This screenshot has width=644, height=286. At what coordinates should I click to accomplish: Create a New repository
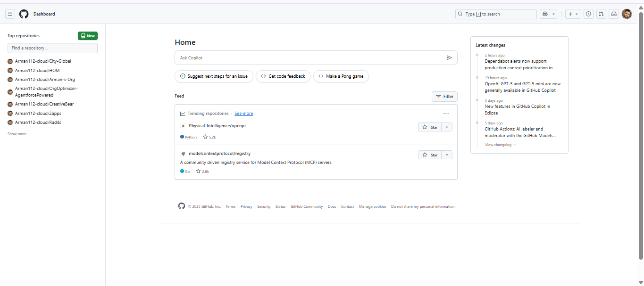pos(87,35)
